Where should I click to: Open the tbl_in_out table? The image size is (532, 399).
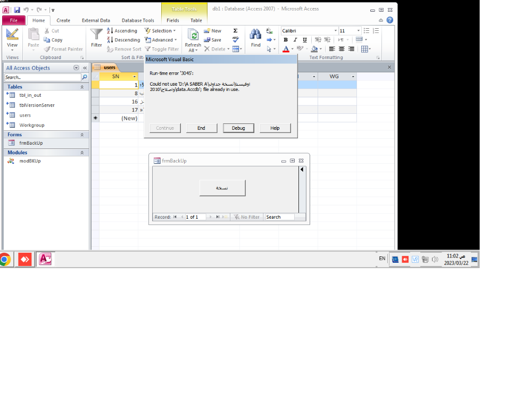tap(30, 95)
